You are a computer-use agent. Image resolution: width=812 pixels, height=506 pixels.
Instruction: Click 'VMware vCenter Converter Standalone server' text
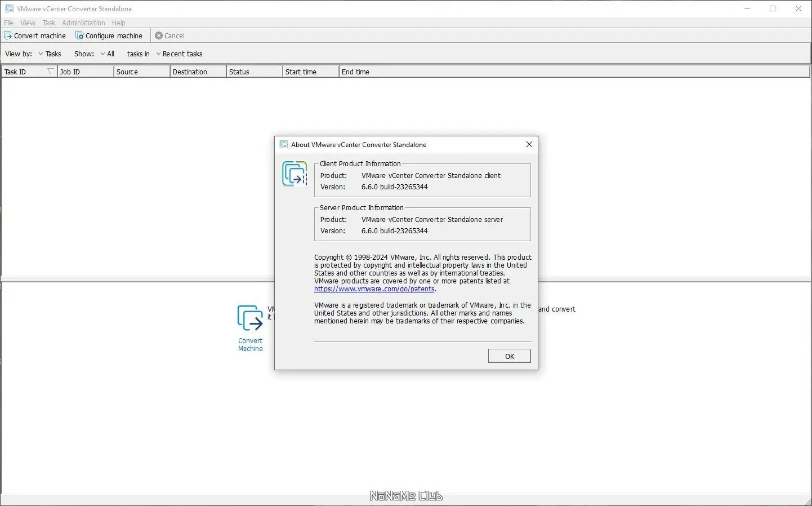coord(432,219)
